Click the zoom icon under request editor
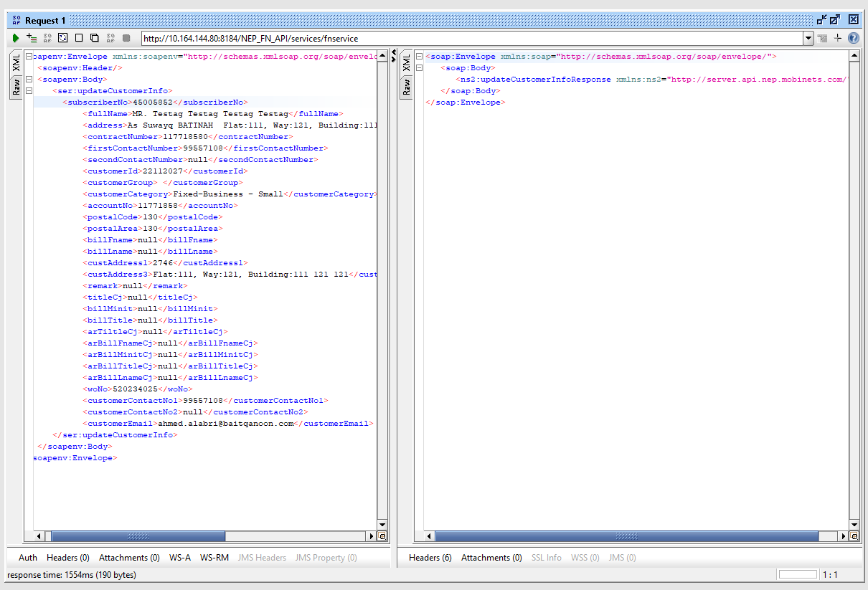 click(x=382, y=536)
